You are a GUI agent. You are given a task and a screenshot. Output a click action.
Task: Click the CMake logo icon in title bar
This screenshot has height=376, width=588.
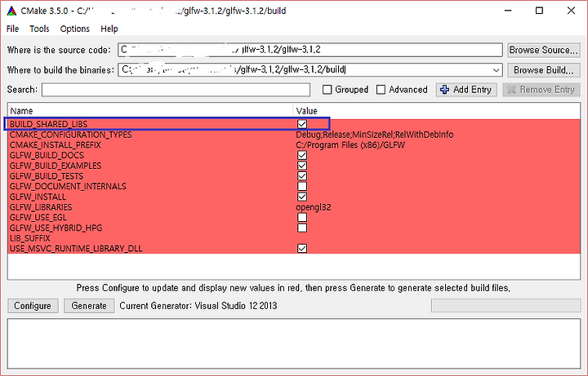click(11, 11)
